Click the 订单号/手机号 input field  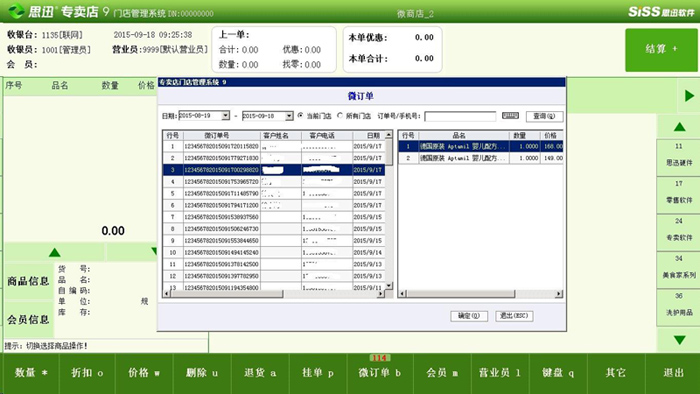click(x=460, y=116)
